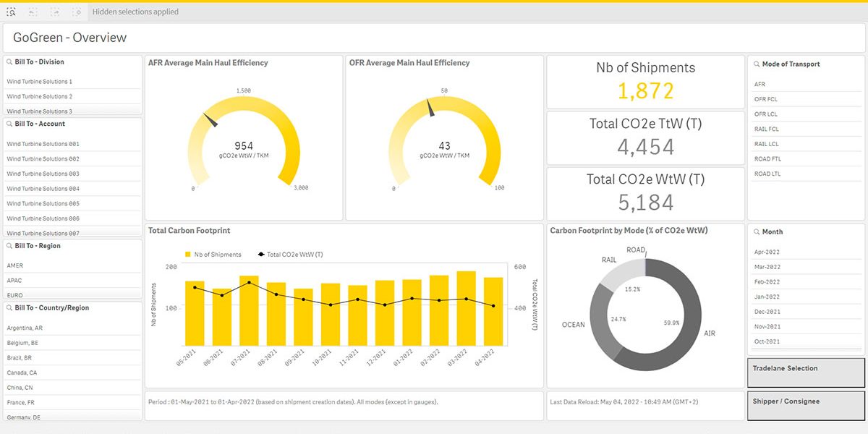The height and width of the screenshot is (434, 868).
Task: Click the step forward selection icon
Action: [x=55, y=12]
